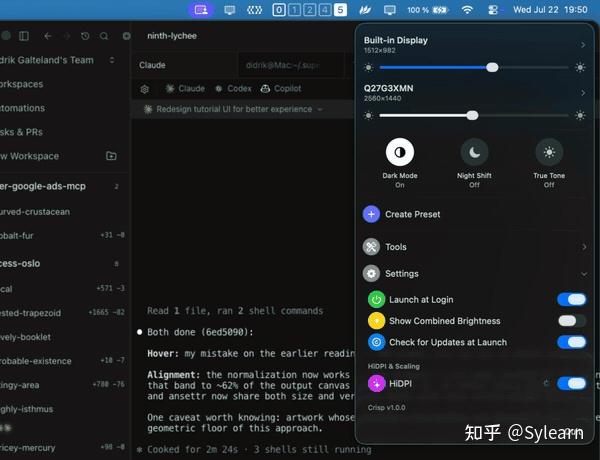Click the purple plus Create Preset icon
Viewport: 600px width, 460px height.
[x=371, y=214]
